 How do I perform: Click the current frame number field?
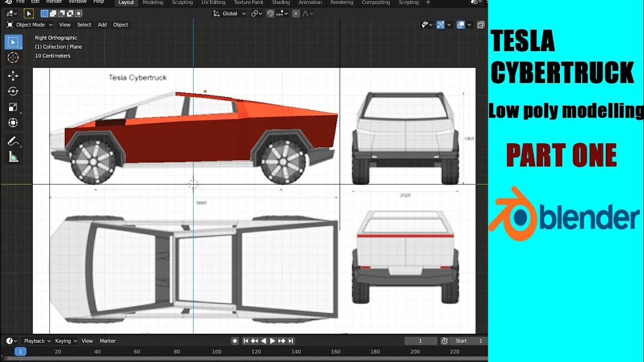click(x=421, y=341)
